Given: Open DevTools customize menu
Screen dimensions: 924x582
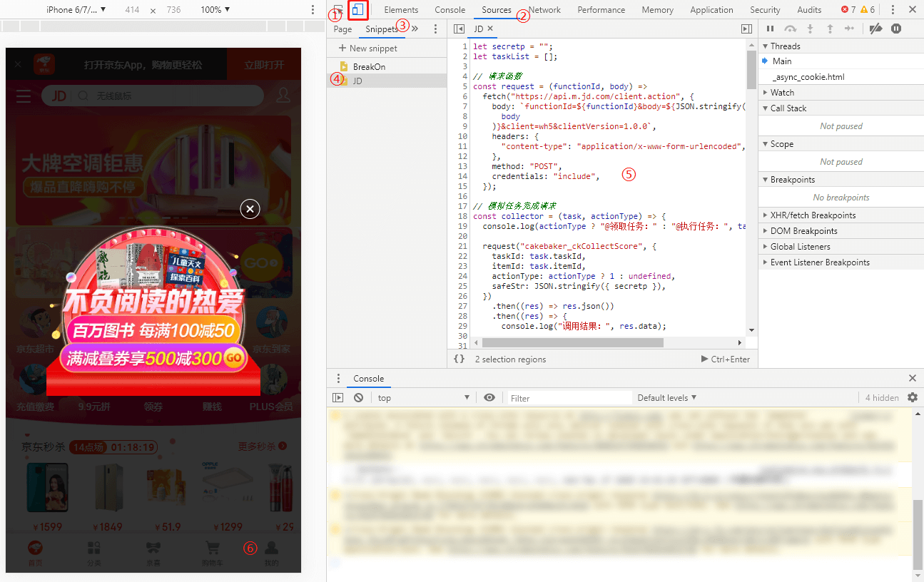Looking at the screenshot, I should point(893,10).
